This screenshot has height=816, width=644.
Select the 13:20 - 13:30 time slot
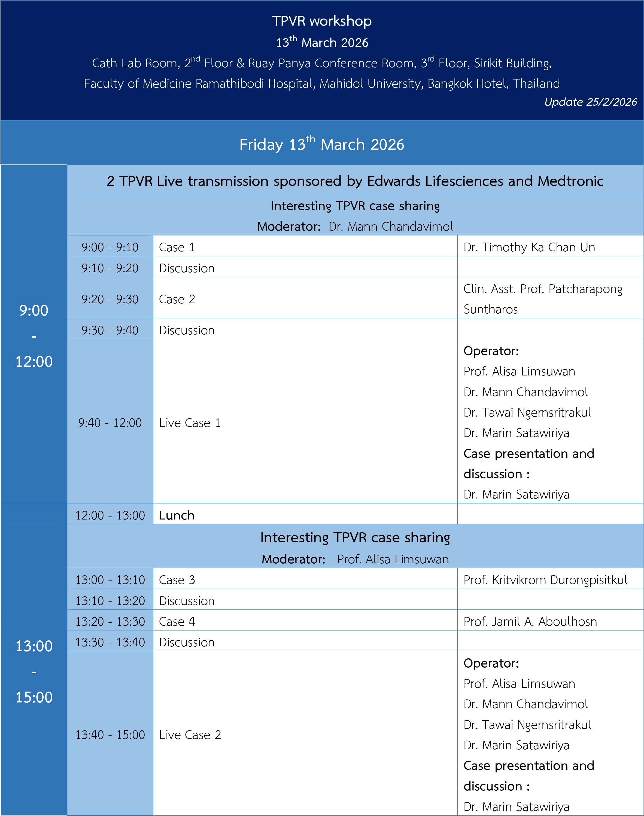[110, 622]
